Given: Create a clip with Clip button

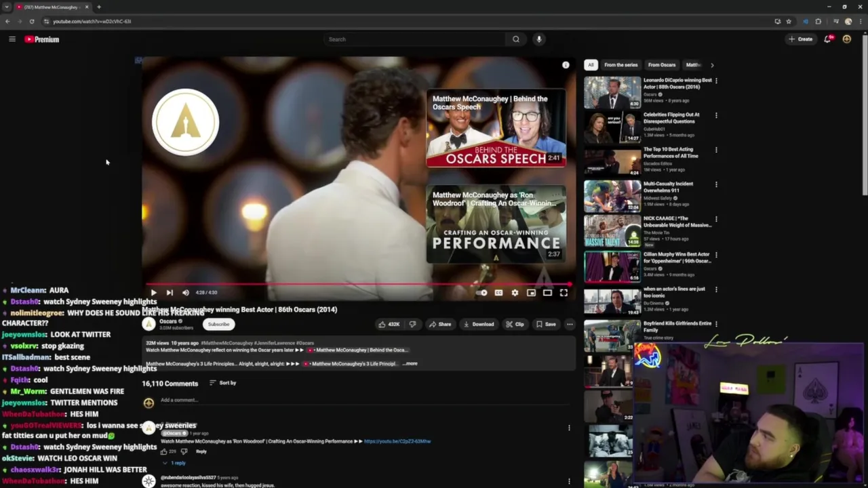Looking at the screenshot, I should [x=515, y=325].
